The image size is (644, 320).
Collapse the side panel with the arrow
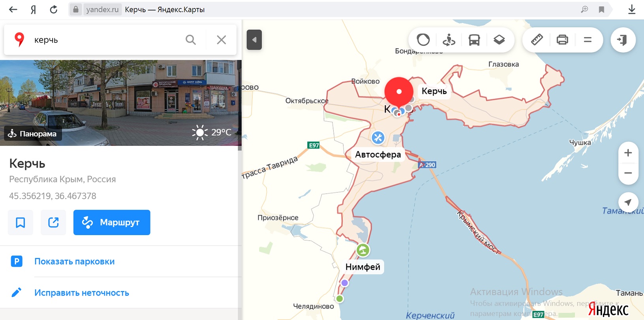point(254,40)
